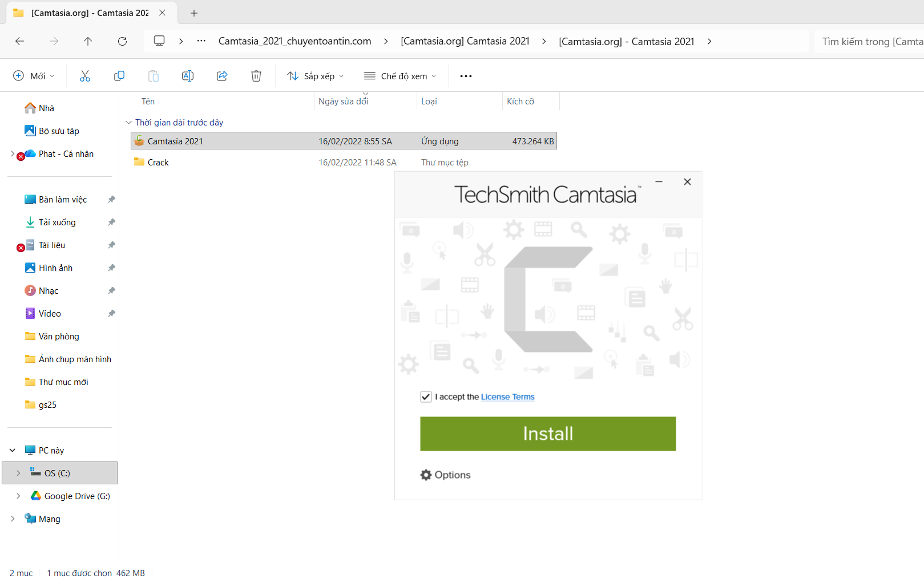Add a new File Explorer tab
Screen dimensions: 924x579
point(194,13)
